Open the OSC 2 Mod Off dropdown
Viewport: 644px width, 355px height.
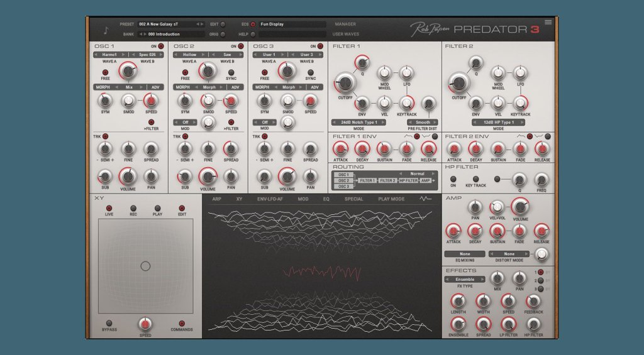pyautogui.click(x=186, y=123)
